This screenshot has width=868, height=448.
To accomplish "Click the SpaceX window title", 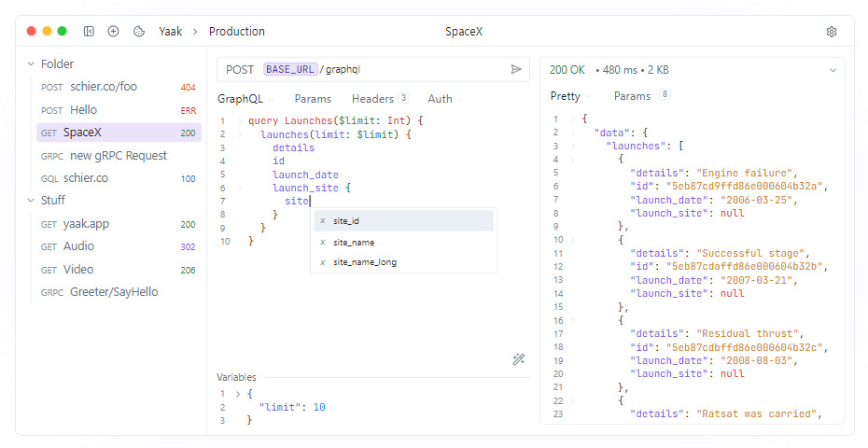I will tap(464, 32).
